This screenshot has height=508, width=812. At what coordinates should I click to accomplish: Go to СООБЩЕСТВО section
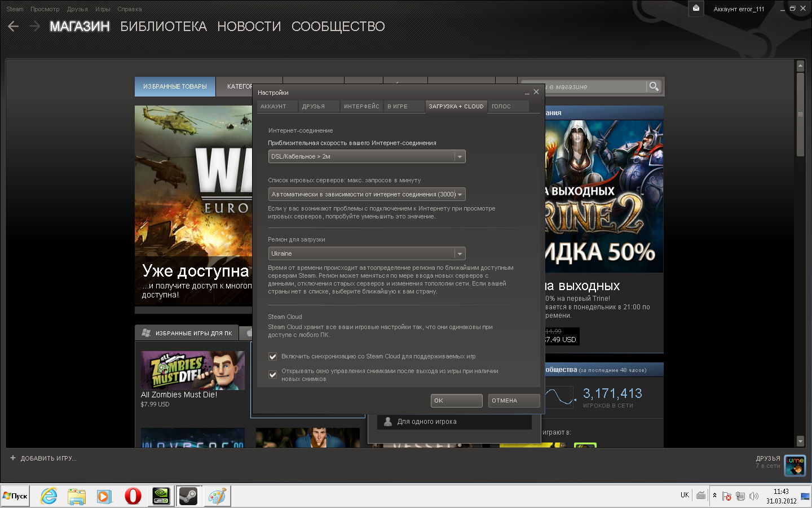(338, 27)
